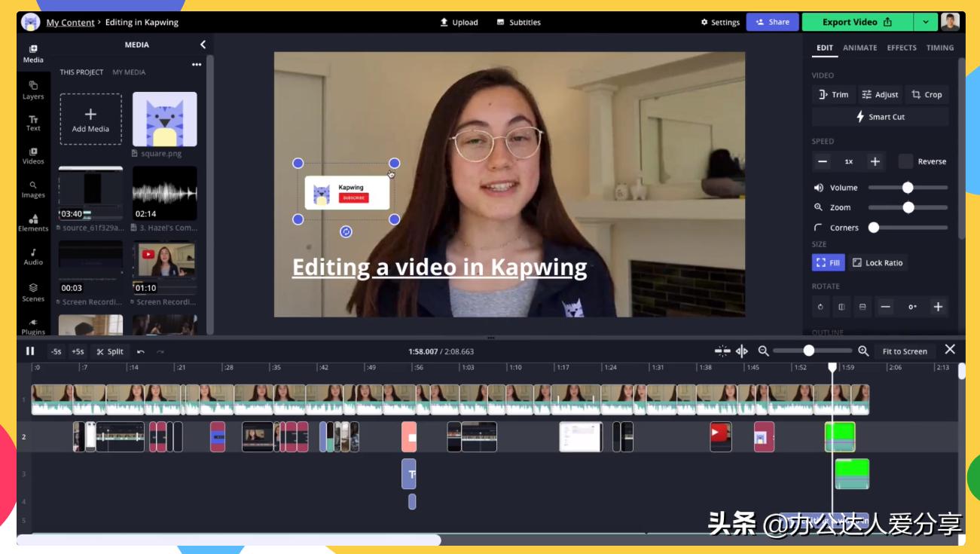Viewport: 980px width, 554px height.
Task: Collapse the Media panel with chevron
Action: [203, 44]
